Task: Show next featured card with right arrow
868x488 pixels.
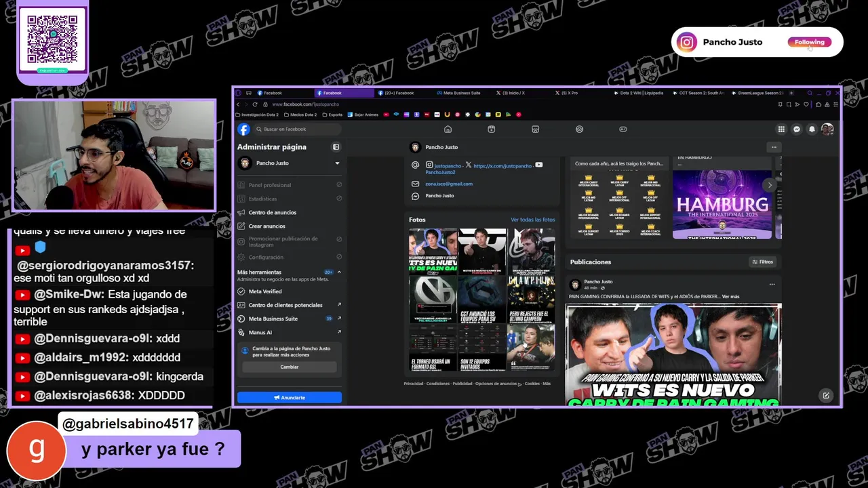Action: click(770, 185)
